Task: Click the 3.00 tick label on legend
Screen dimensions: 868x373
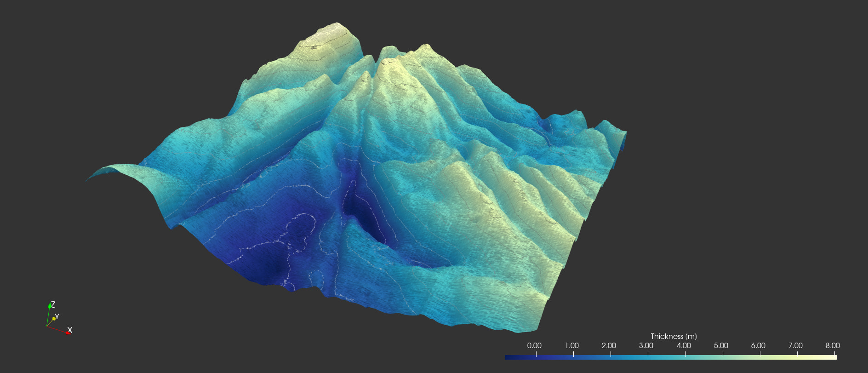Action: 646,345
